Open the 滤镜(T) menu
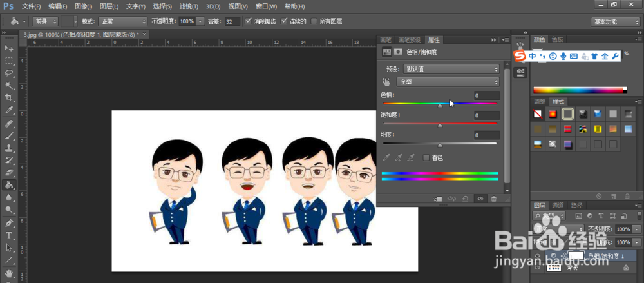644x283 pixels. coord(189,6)
